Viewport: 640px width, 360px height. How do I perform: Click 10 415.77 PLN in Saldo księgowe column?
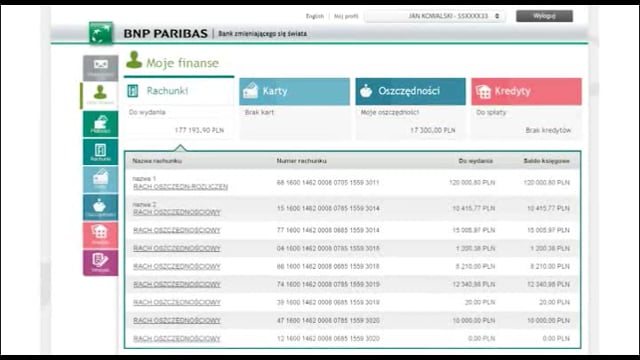(x=548, y=208)
